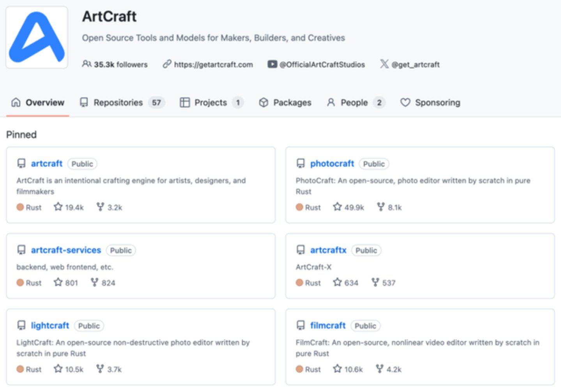The image size is (561, 392).
Task: Visit the getartcraft.com website link
Action: (x=213, y=64)
